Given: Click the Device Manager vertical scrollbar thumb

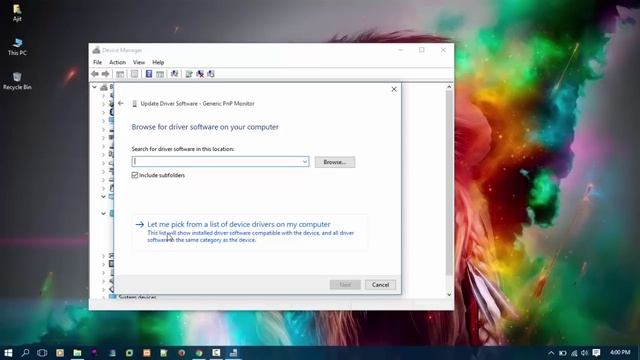Looking at the screenshot, I should click(x=449, y=182).
